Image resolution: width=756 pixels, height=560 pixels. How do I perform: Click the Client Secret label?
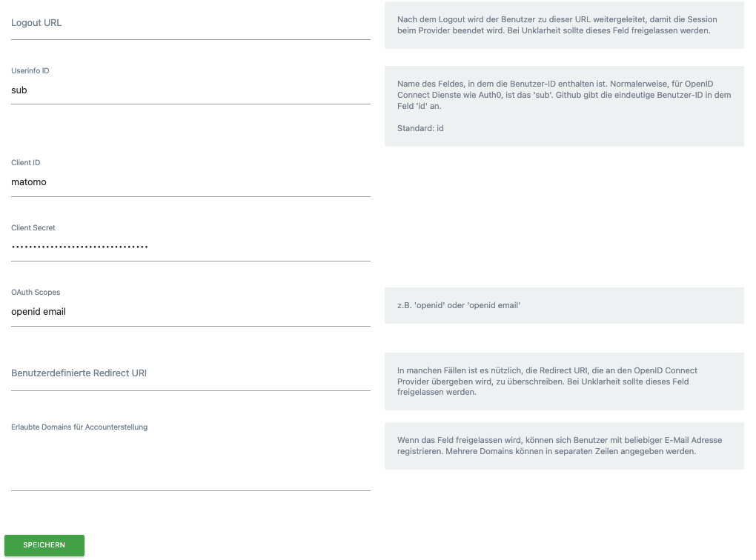[33, 227]
